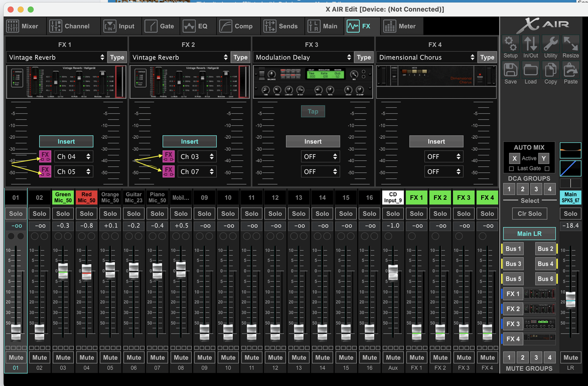Mute the Aux channel
The height and width of the screenshot is (386, 588).
click(x=393, y=358)
